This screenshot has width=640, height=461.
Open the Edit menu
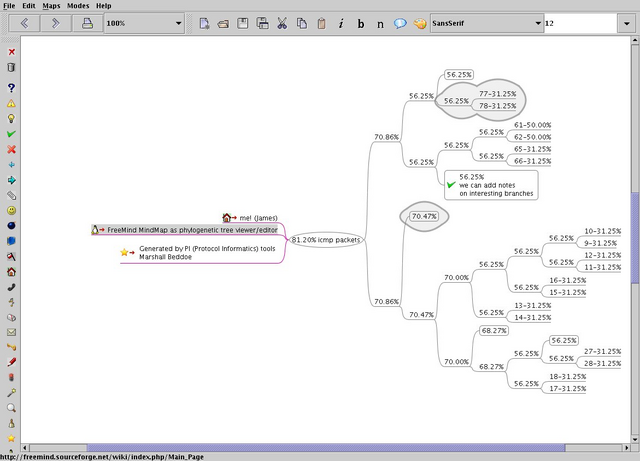pos(29,6)
